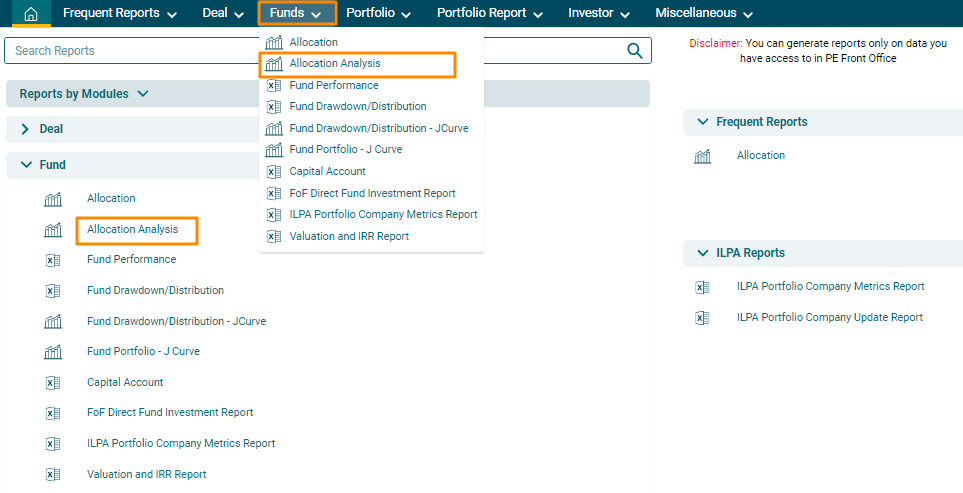Open FoF Direct Fund Investment Report in Fund list
This screenshot has width=963, height=493.
(x=170, y=413)
